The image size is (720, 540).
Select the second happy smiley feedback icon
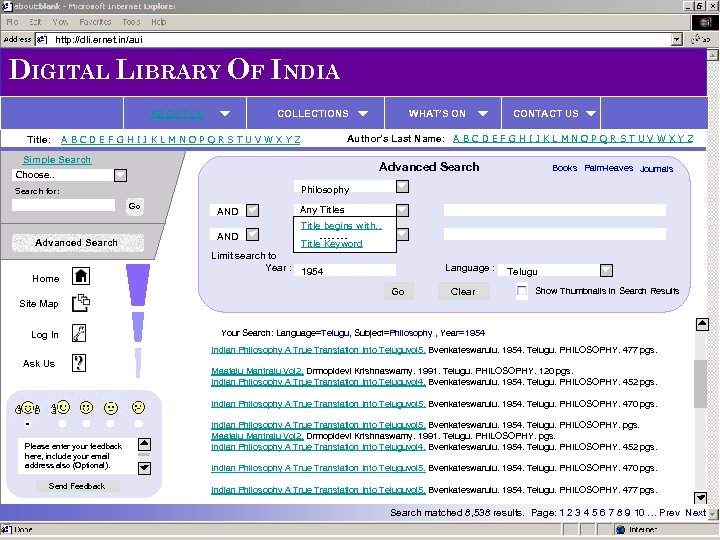pos(61,407)
